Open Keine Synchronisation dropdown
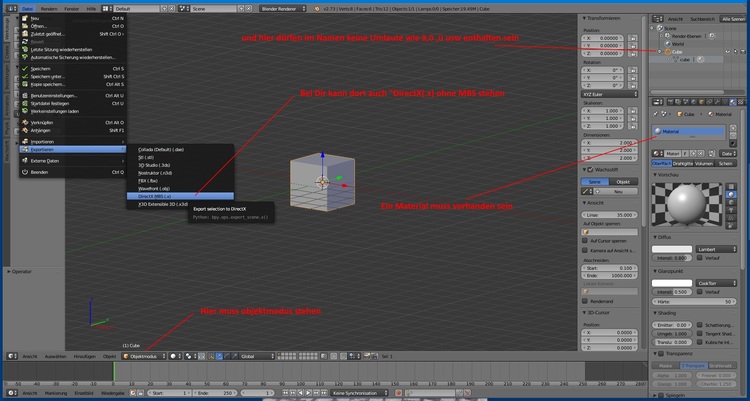 pyautogui.click(x=359, y=393)
